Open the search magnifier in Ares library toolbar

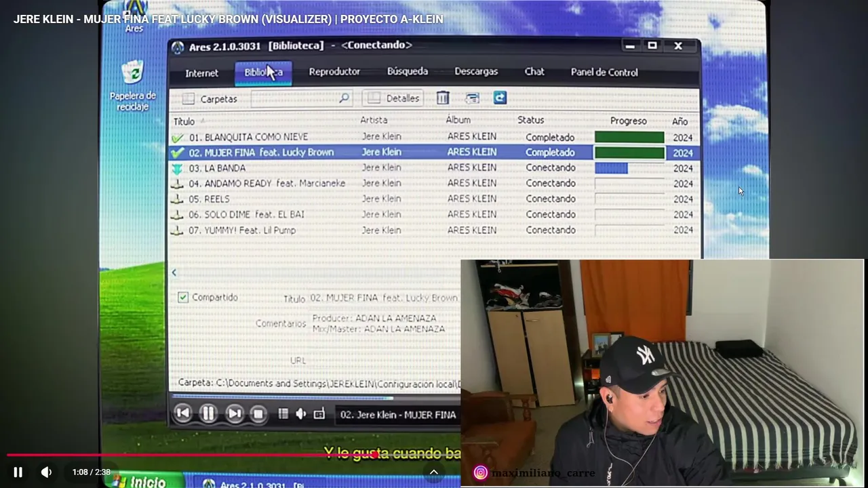tap(344, 98)
